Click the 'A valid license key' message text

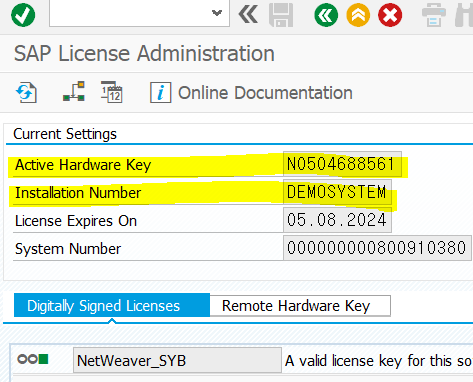pyautogui.click(x=379, y=361)
